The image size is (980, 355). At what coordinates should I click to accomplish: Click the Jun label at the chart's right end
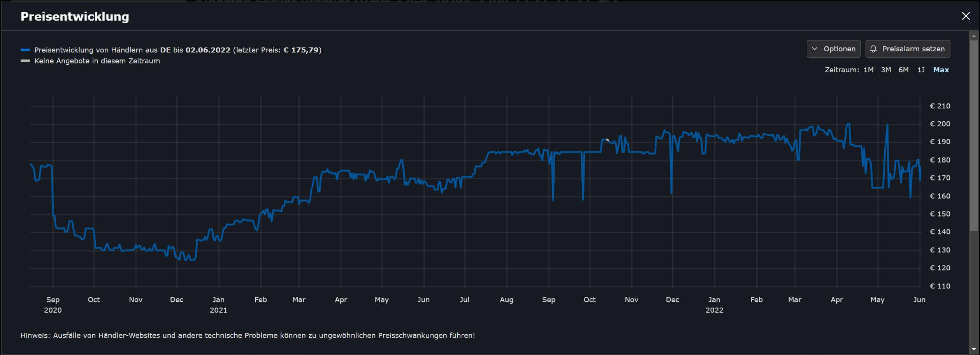coord(919,300)
